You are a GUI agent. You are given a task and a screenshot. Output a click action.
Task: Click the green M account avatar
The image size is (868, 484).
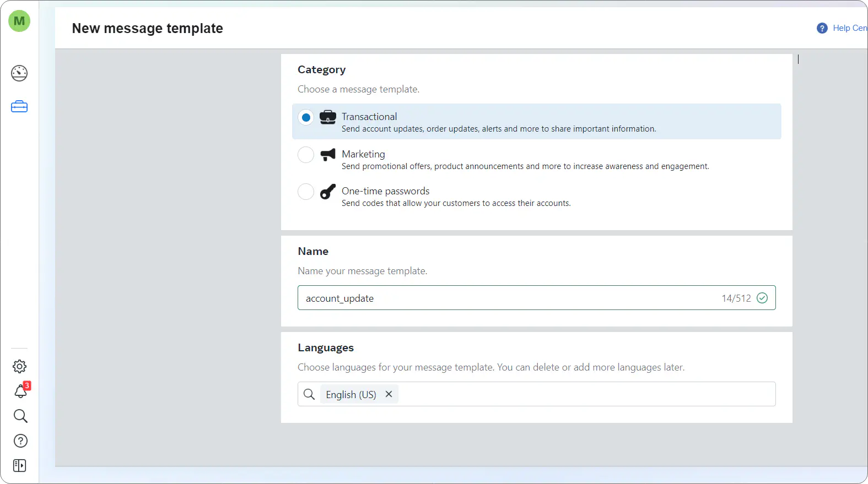[x=19, y=21]
